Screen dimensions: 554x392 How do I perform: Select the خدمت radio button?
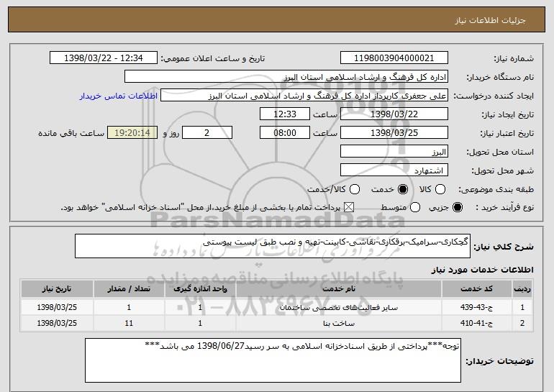pos(403,189)
